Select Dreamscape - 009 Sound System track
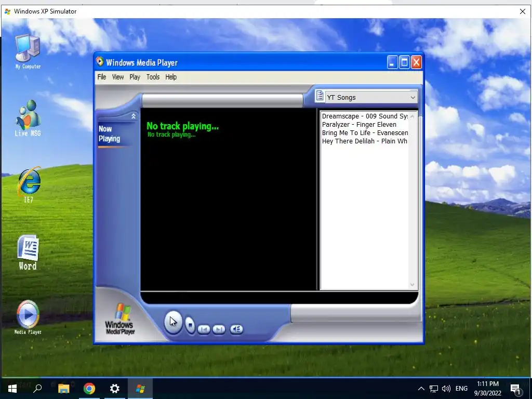 coord(365,116)
